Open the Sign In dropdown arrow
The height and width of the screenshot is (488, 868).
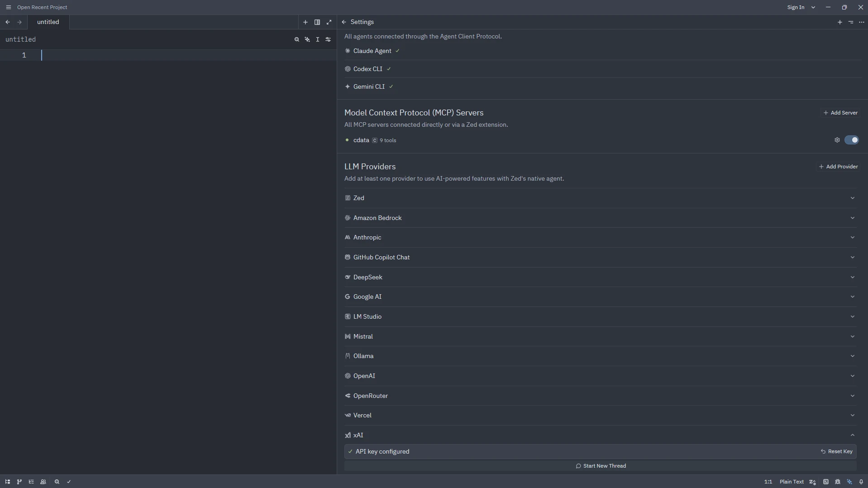point(813,7)
